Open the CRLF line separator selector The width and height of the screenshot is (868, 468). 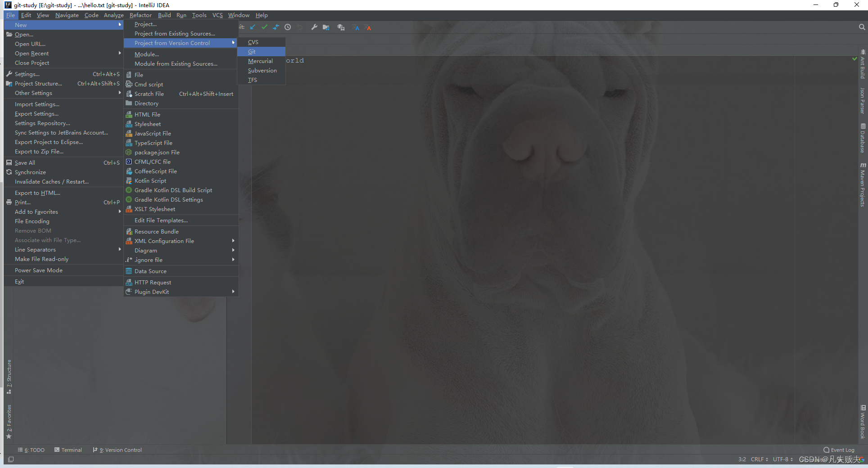759,459
